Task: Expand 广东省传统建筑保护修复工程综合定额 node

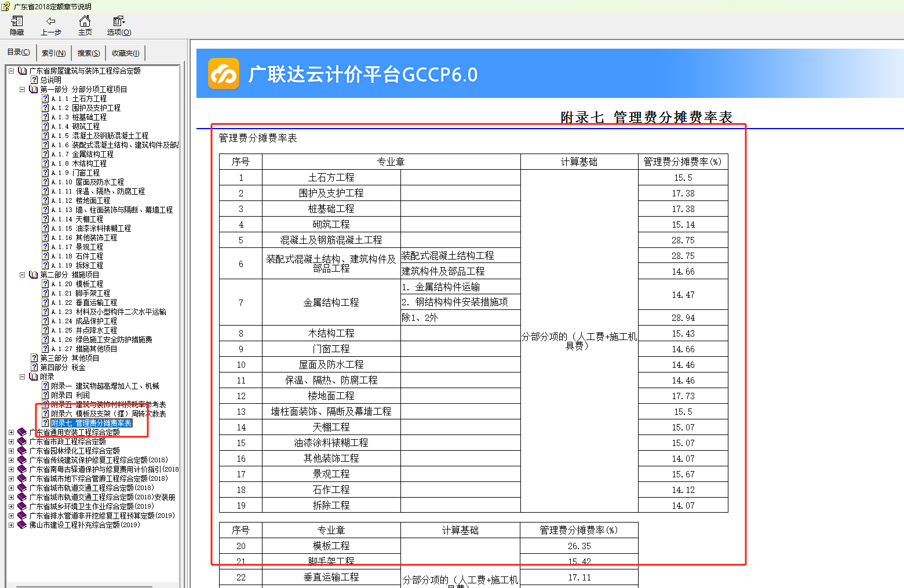Action: pos(11,460)
